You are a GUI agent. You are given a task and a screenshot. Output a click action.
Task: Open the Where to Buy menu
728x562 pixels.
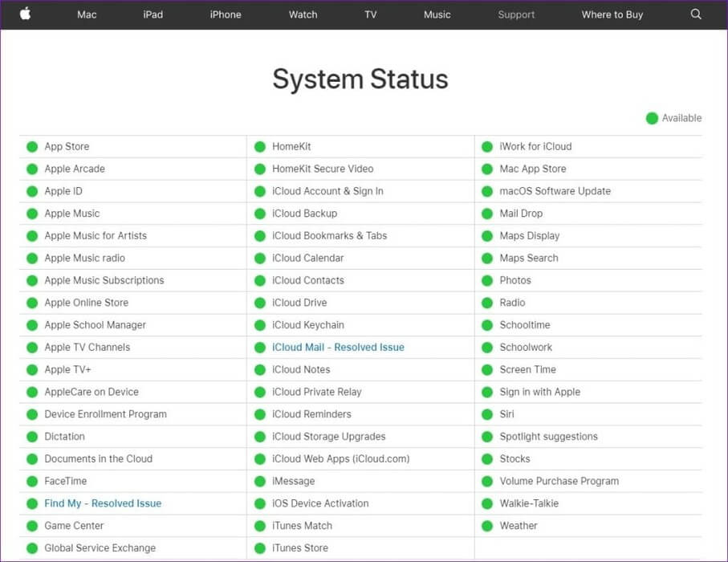(612, 14)
